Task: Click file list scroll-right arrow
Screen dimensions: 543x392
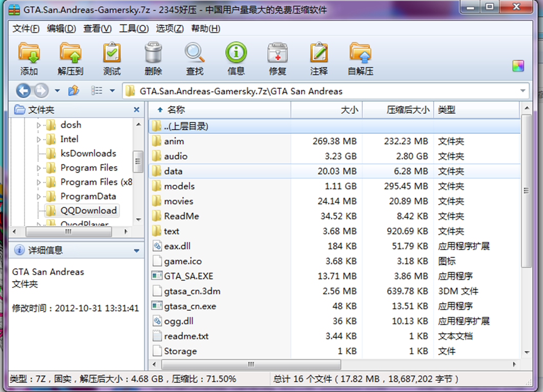Action: click(x=514, y=364)
